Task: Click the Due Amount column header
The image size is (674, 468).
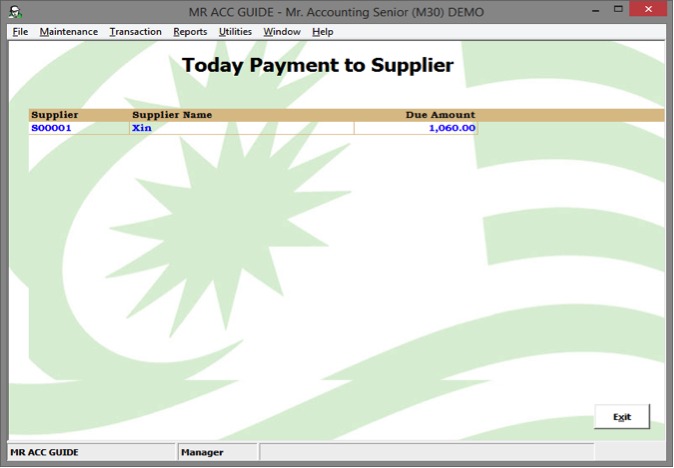Action: (441, 115)
